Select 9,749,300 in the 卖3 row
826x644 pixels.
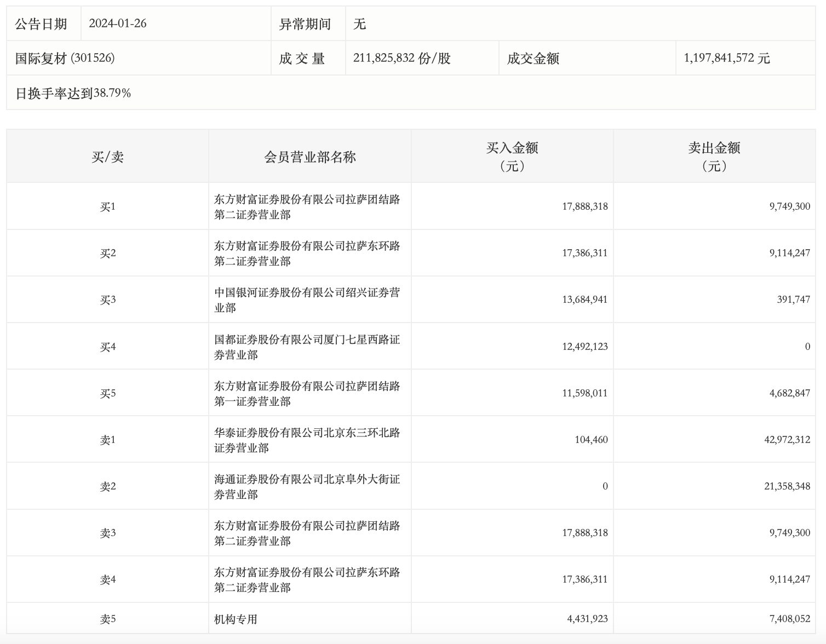790,533
